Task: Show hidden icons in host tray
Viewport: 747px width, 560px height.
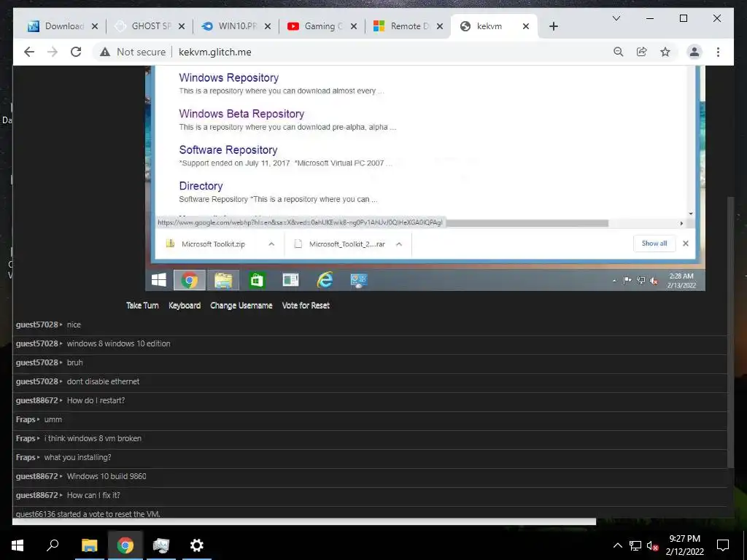Action: (617, 545)
